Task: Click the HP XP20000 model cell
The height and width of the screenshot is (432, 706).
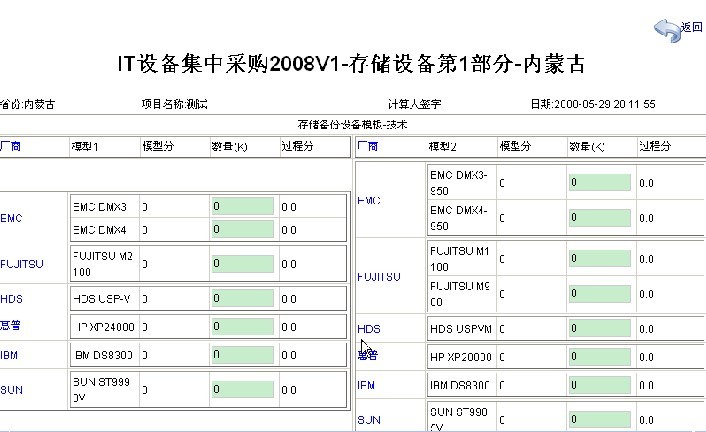Action: tap(461, 357)
